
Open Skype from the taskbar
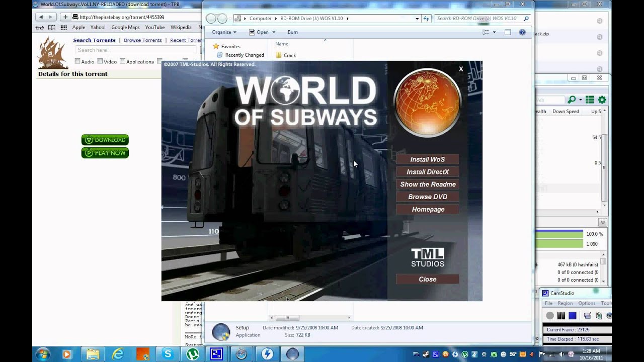pos(168,354)
